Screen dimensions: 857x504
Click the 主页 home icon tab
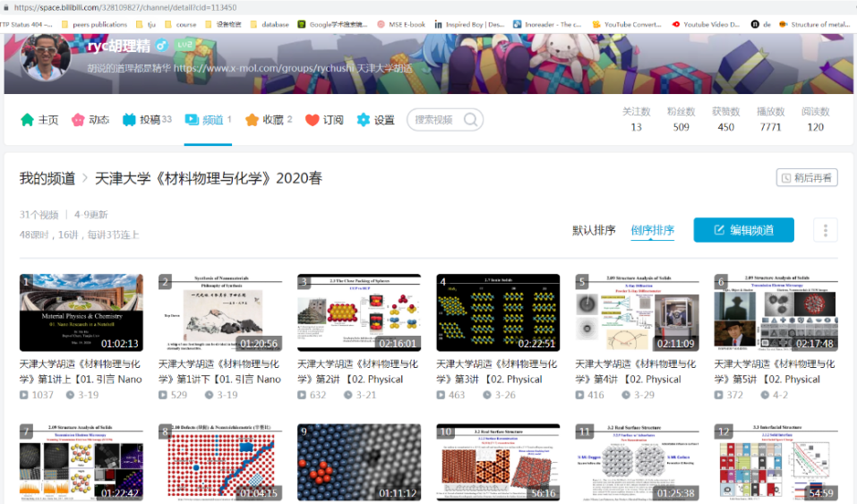pyautogui.click(x=39, y=120)
